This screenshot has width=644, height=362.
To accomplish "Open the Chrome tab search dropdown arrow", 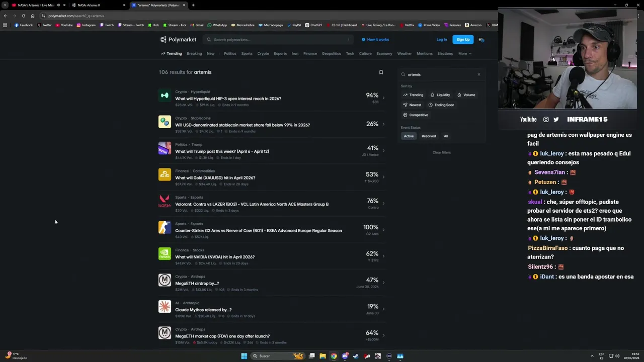I will (x=5, y=5).
